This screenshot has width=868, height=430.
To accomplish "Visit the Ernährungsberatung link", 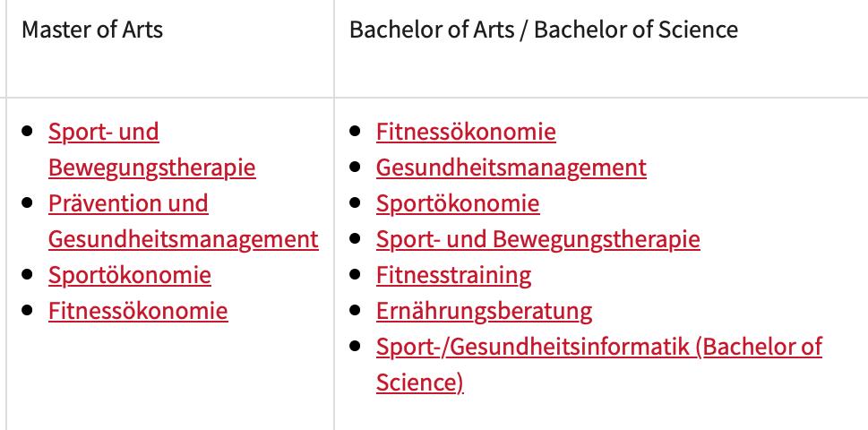I will click(484, 311).
